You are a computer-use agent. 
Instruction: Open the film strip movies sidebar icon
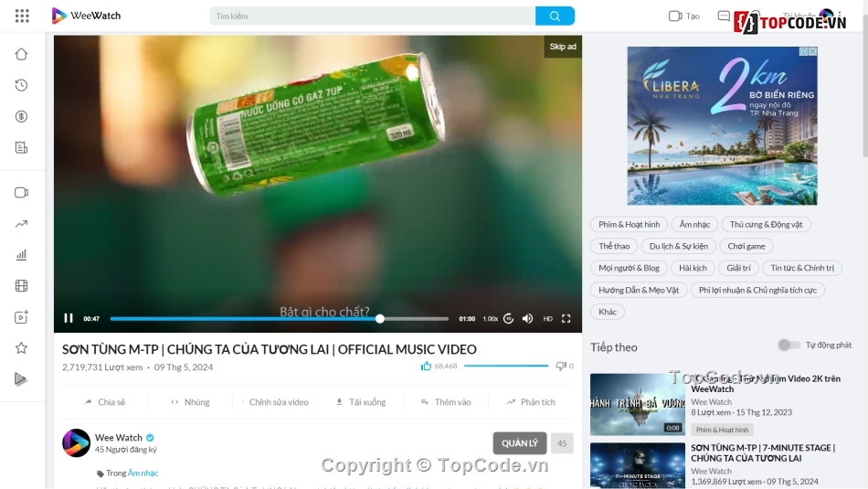point(21,286)
